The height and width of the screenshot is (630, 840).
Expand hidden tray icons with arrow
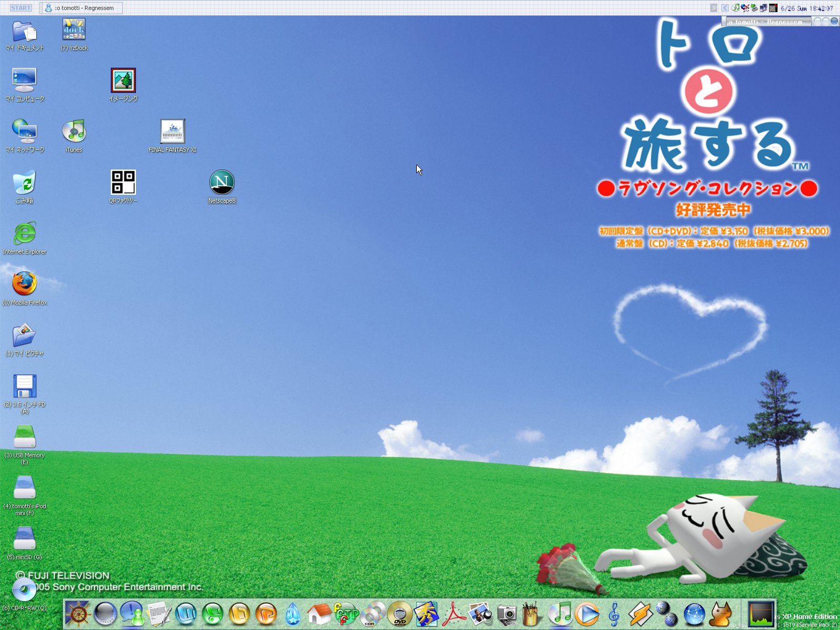(x=725, y=8)
